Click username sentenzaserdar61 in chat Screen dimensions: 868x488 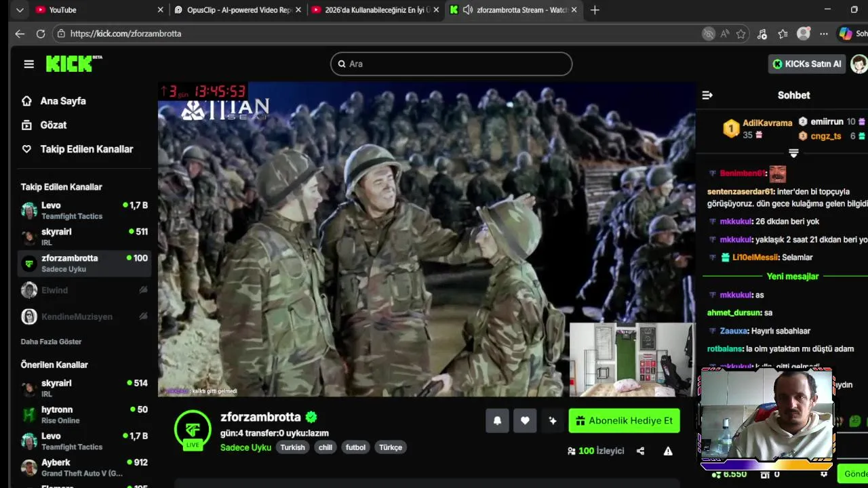740,192
